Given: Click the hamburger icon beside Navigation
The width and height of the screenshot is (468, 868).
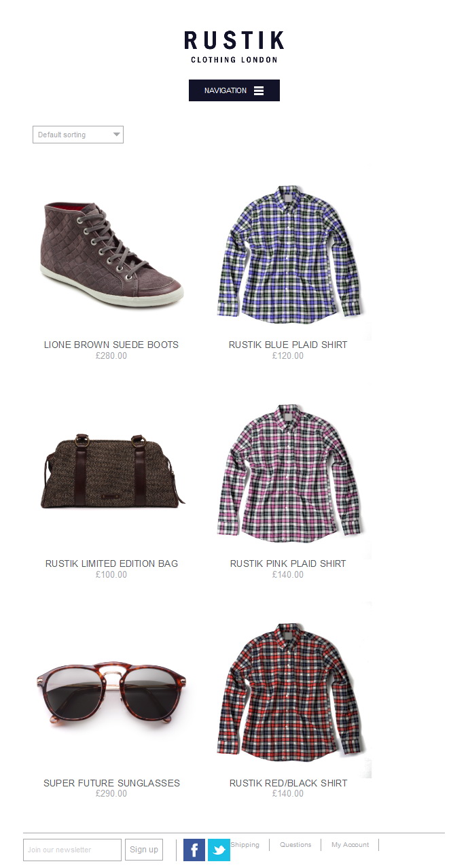Looking at the screenshot, I should point(259,90).
